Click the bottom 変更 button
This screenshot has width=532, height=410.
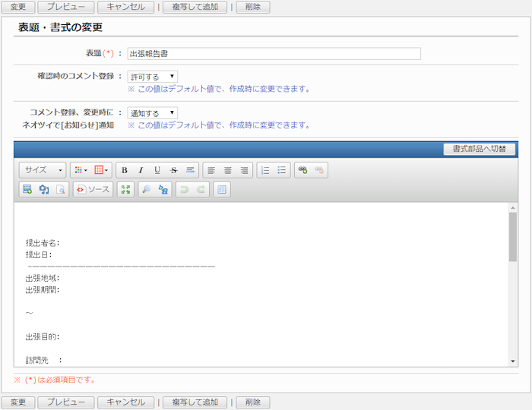click(x=18, y=402)
